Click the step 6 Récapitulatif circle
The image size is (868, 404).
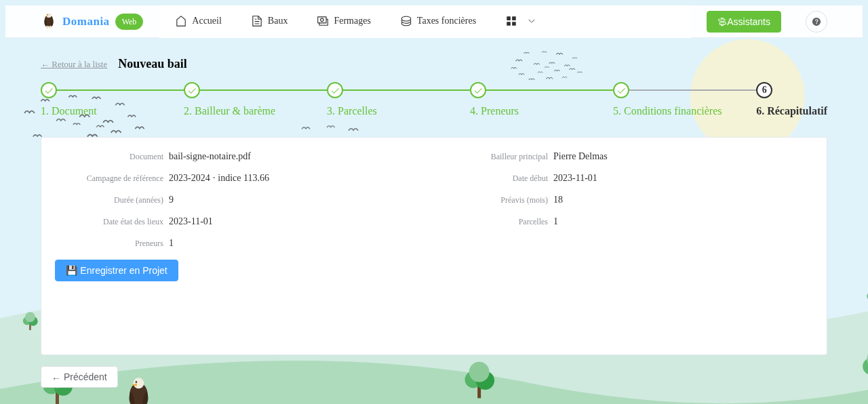coord(764,90)
